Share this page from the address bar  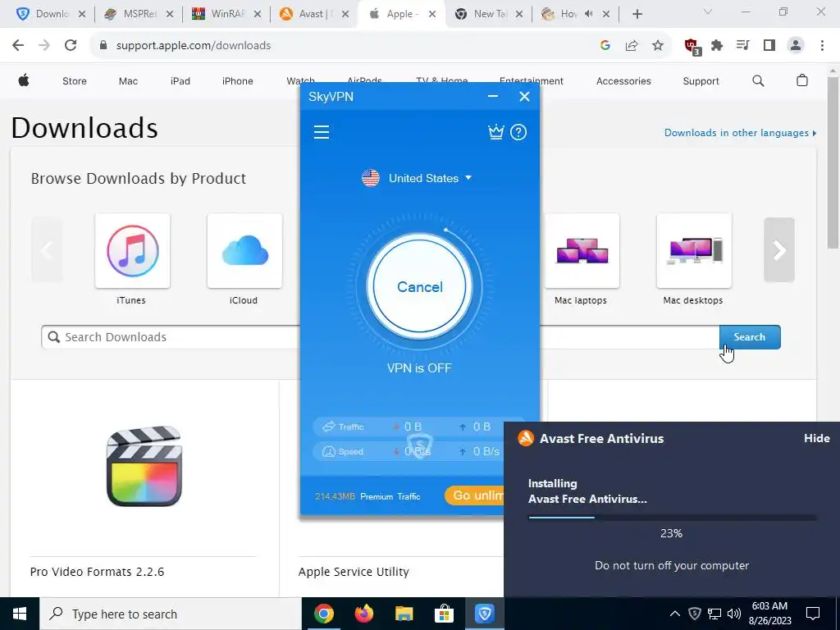click(632, 46)
